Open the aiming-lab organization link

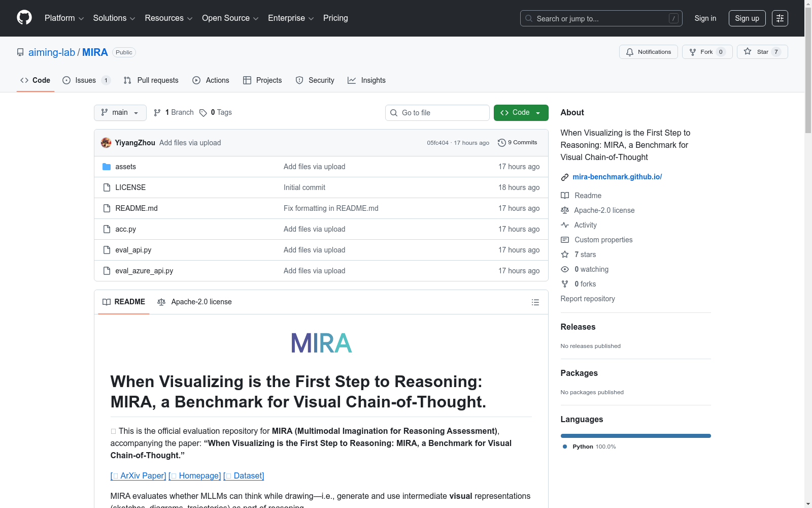52,52
